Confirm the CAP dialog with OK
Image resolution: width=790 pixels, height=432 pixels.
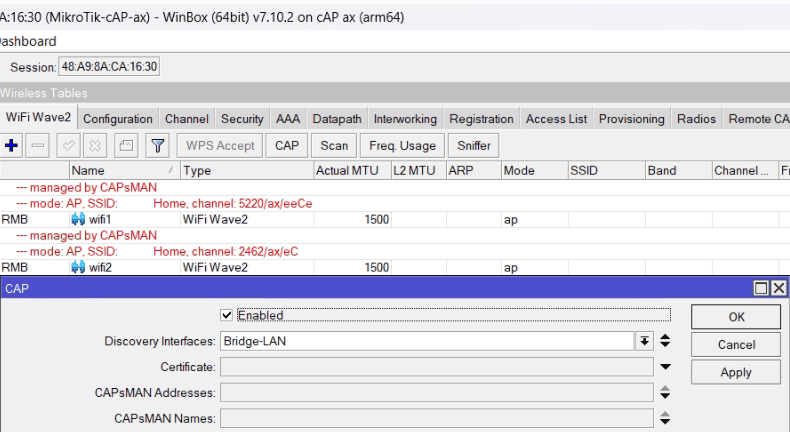(x=736, y=317)
